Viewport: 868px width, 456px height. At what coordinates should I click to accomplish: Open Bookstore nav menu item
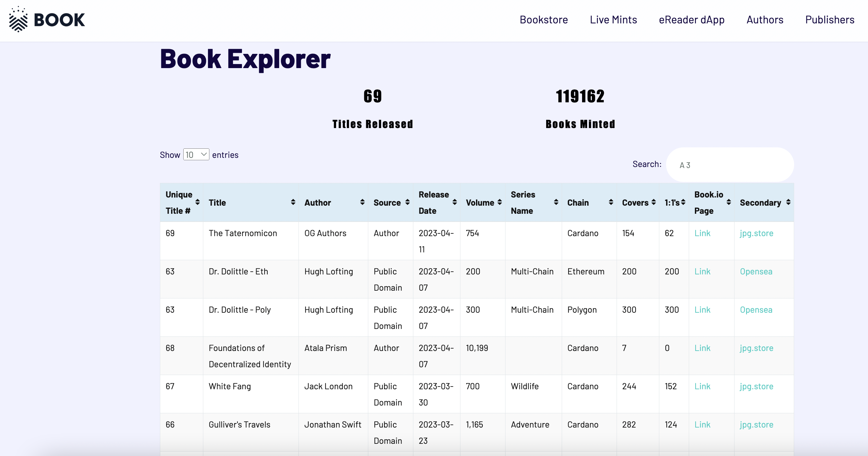pos(543,20)
